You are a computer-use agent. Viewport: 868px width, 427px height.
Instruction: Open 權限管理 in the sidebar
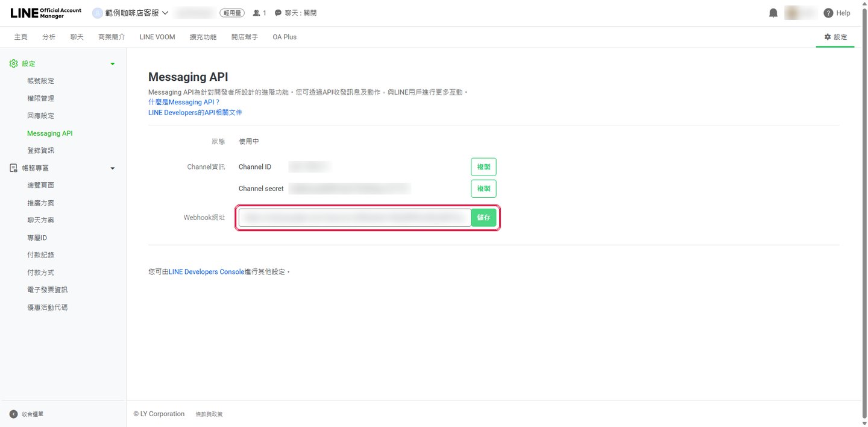40,98
